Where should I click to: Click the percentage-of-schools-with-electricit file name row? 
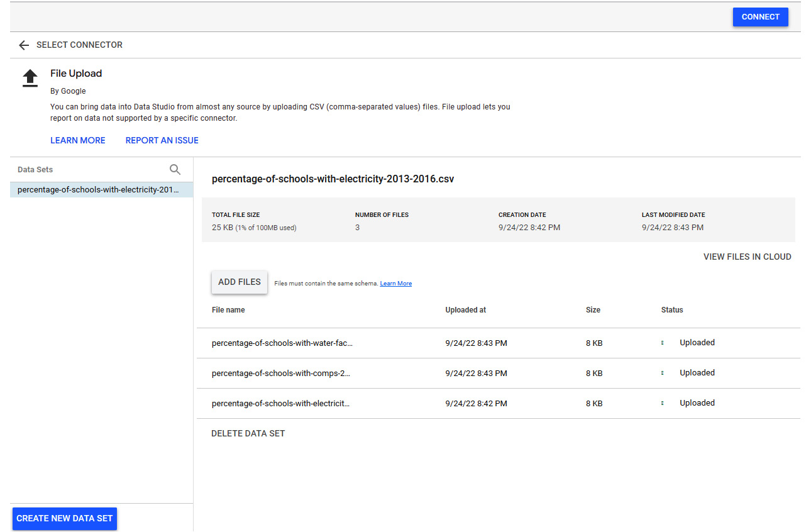281,404
